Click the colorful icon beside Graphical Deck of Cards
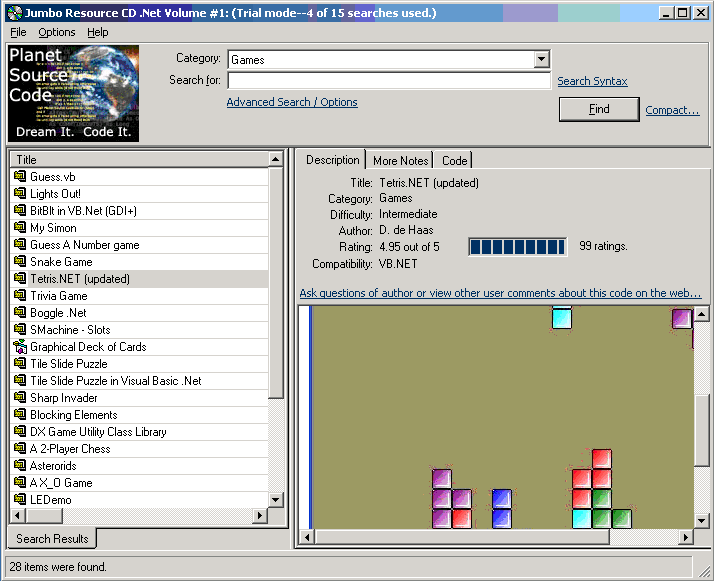This screenshot has width=714, height=581. click(20, 347)
